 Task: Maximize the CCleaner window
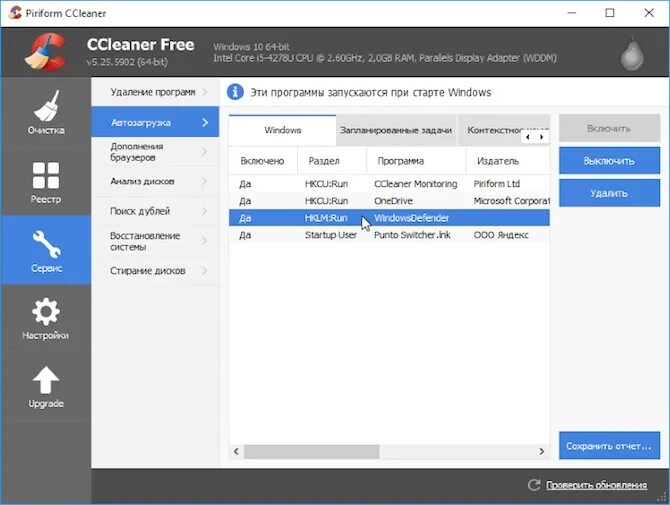610,13
